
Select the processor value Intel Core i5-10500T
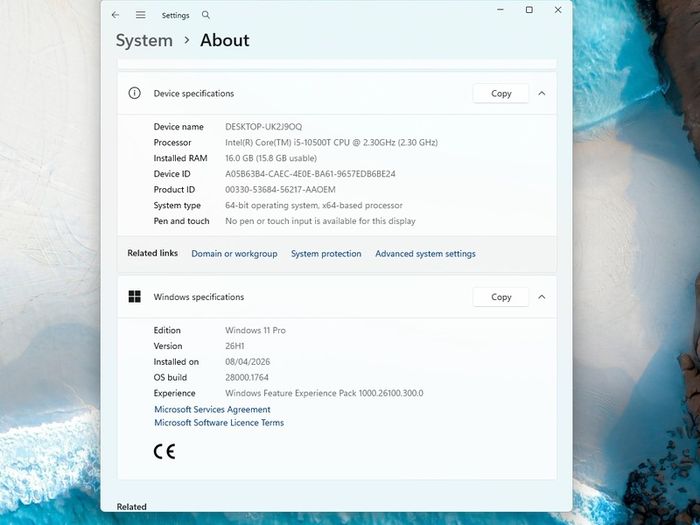331,142
